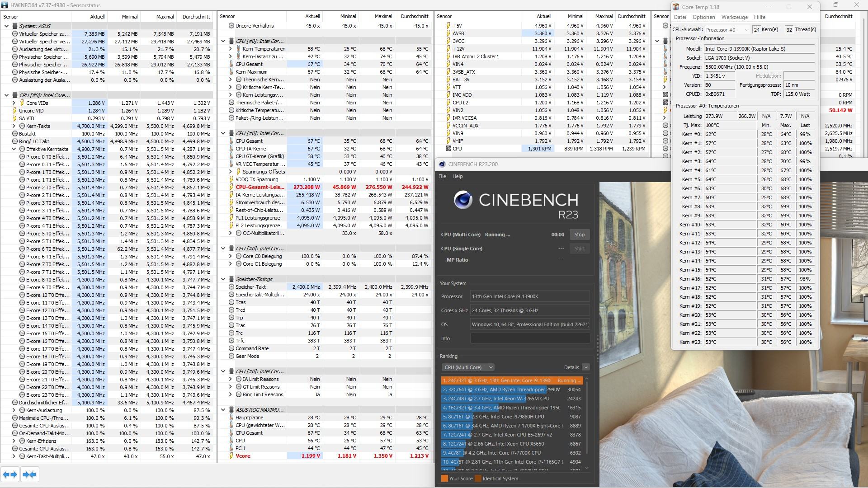This screenshot has height=488, width=868.
Task: Collapse the Effektive Kerntakte tree
Action: coord(14,149)
